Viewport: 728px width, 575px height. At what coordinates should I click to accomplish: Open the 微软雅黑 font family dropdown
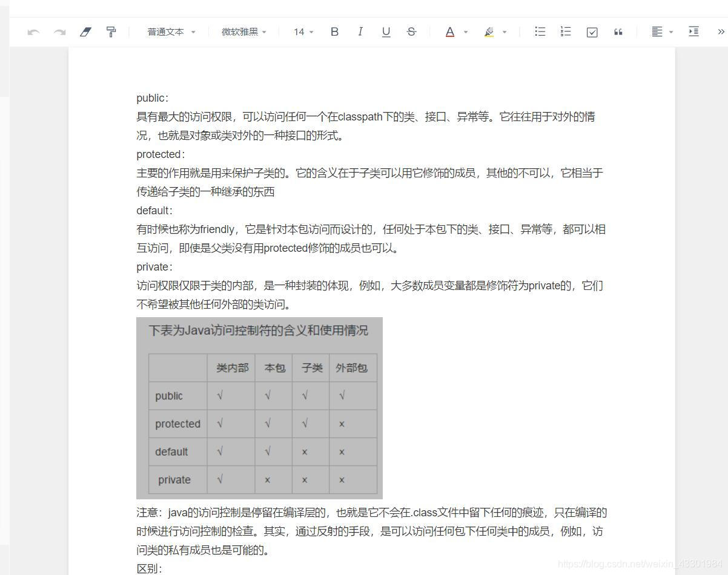[x=244, y=32]
